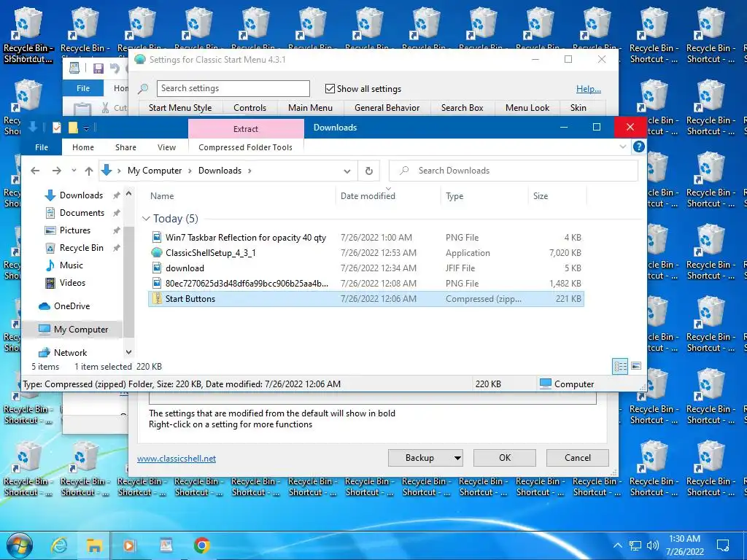Select OneDrive in navigation pane
Image resolution: width=747 pixels, height=560 pixels.
pos(71,306)
